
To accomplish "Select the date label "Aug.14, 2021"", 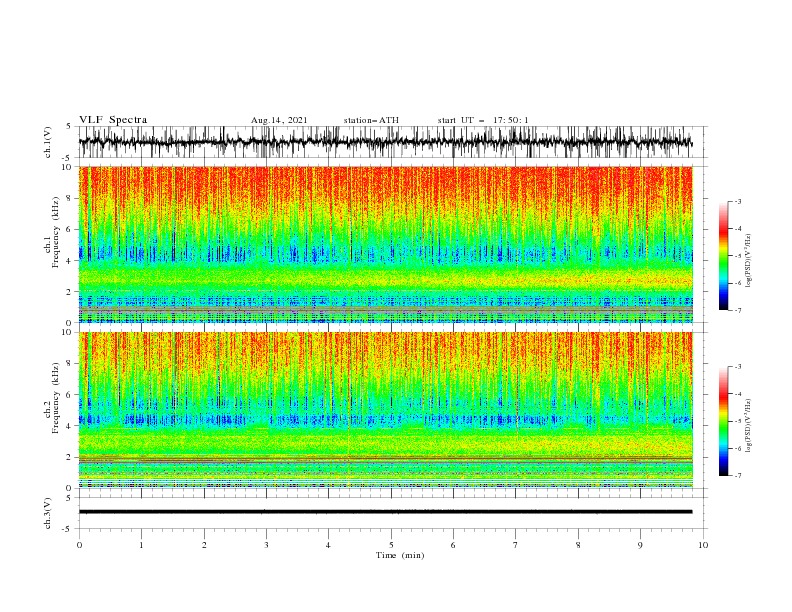I will point(279,120).
